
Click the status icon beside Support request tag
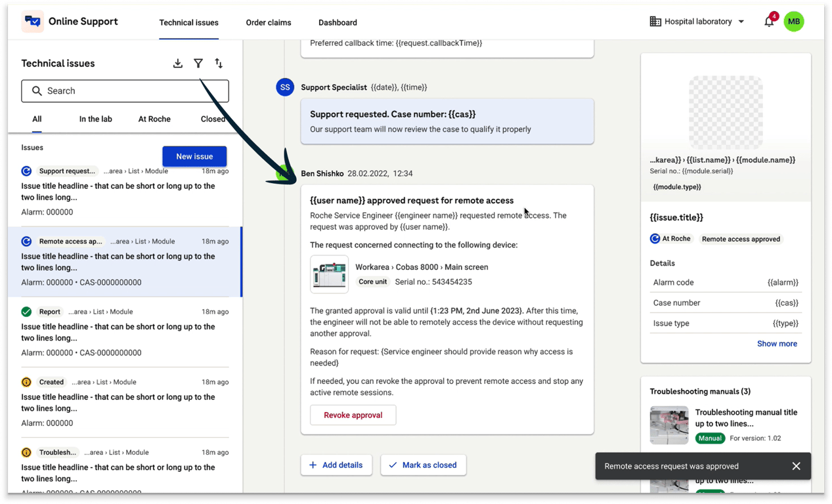tap(26, 171)
